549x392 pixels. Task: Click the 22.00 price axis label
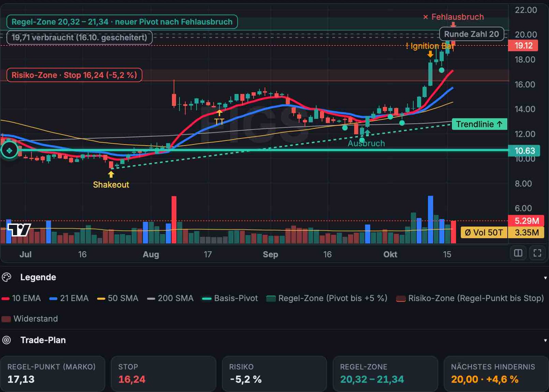526,10
